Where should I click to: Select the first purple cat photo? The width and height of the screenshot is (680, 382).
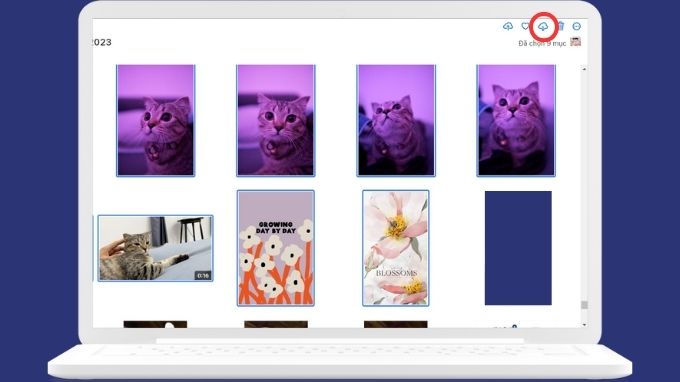click(x=156, y=121)
